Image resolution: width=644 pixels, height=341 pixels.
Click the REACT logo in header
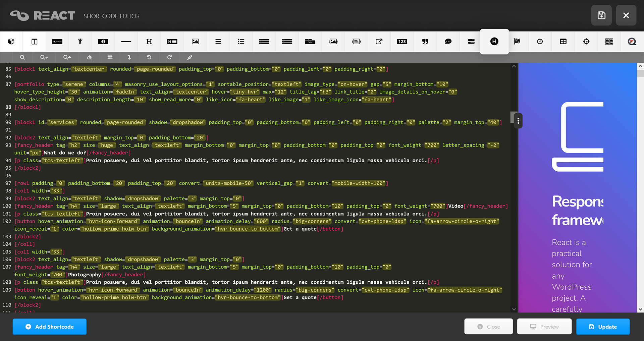pos(43,15)
